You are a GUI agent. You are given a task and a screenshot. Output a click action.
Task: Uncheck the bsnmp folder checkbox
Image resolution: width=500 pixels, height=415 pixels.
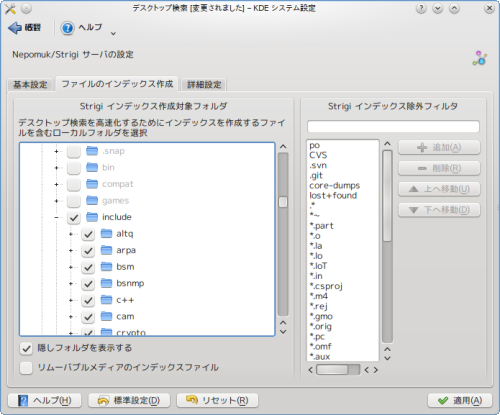pyautogui.click(x=88, y=284)
